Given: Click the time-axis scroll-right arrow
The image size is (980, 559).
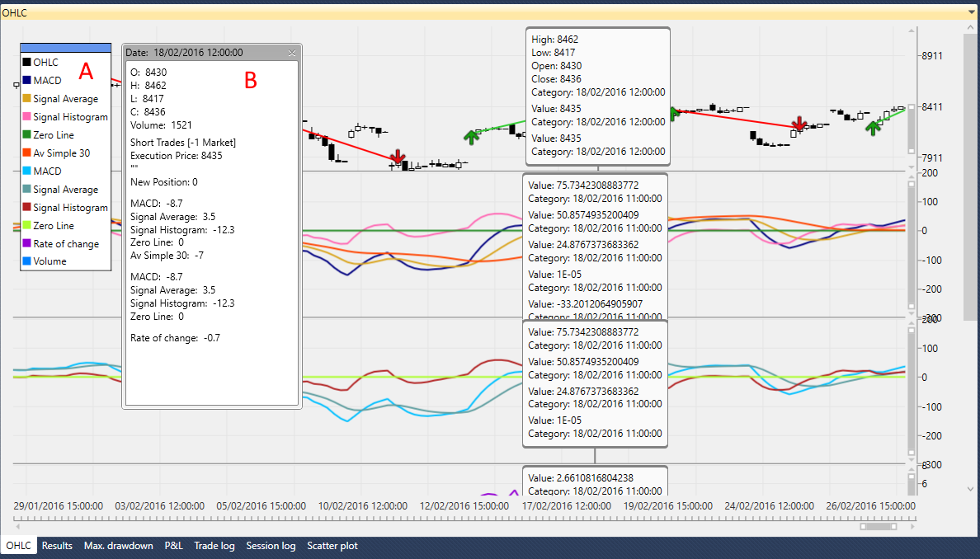Looking at the screenshot, I should (x=912, y=527).
